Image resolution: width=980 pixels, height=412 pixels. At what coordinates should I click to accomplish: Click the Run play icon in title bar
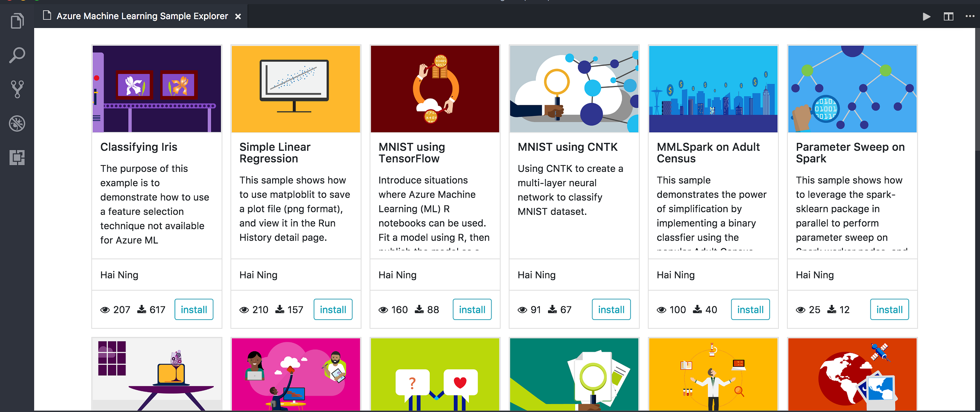[926, 16]
